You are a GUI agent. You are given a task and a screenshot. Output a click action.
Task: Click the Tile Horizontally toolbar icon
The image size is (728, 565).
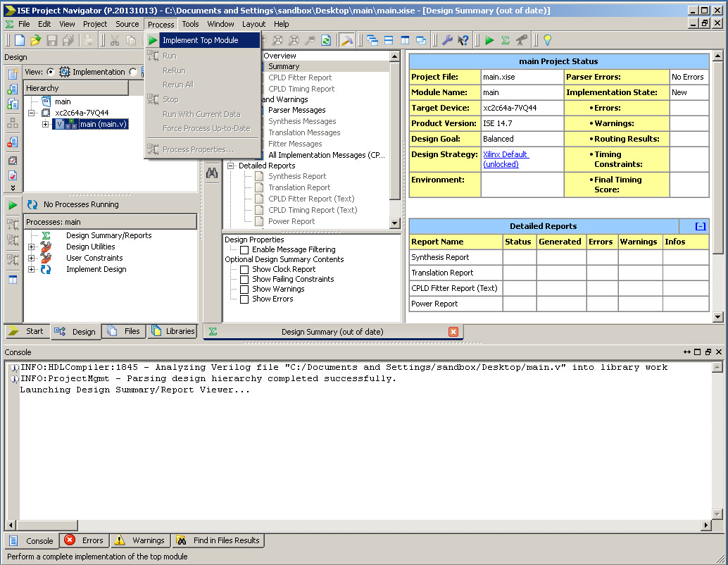coord(389,40)
